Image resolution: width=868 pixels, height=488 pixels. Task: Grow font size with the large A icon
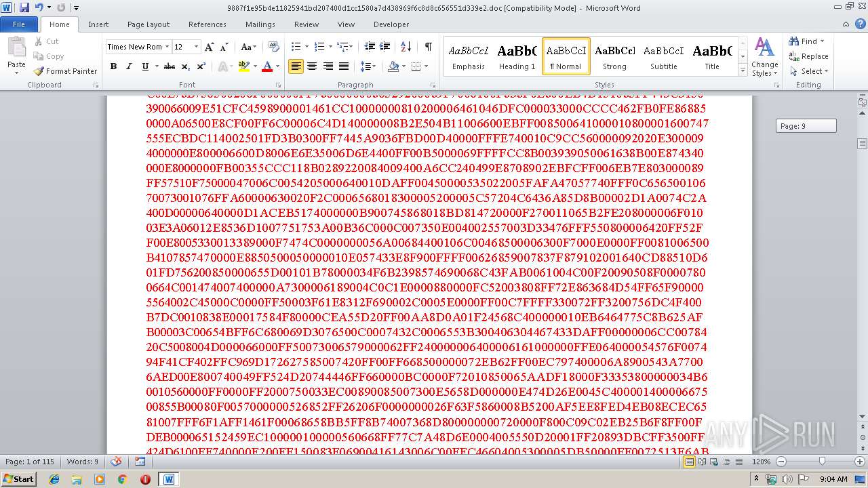tap(210, 47)
